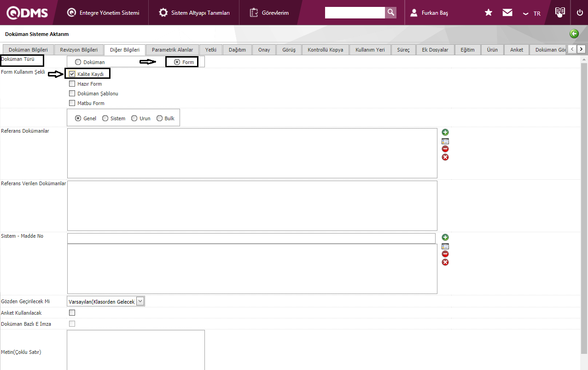Switch to the Yetki tab
The width and height of the screenshot is (588, 370).
coord(211,50)
